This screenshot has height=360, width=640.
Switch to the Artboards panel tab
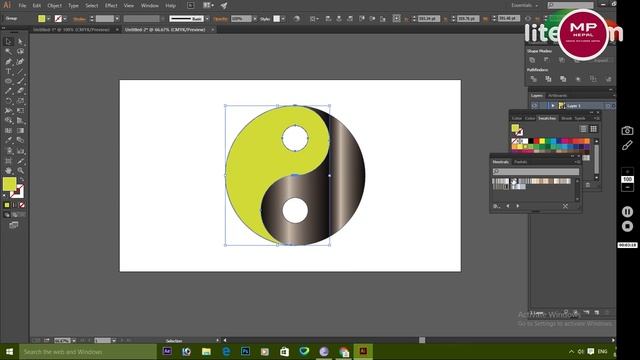558,96
